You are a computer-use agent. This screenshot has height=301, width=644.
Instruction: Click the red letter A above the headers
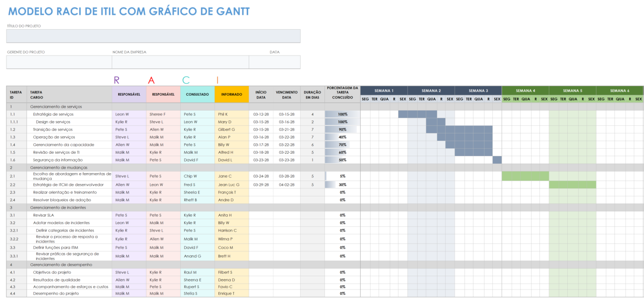tap(150, 80)
